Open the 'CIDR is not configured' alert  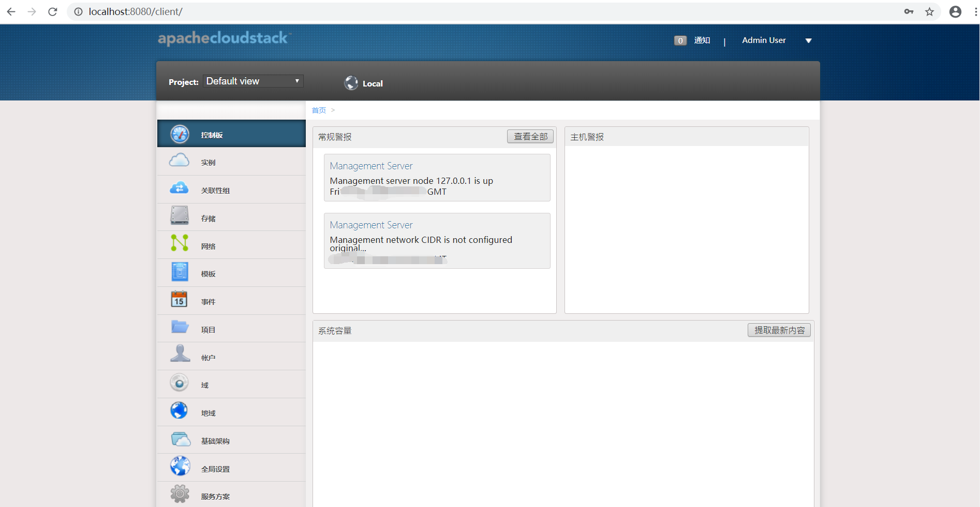pos(437,241)
